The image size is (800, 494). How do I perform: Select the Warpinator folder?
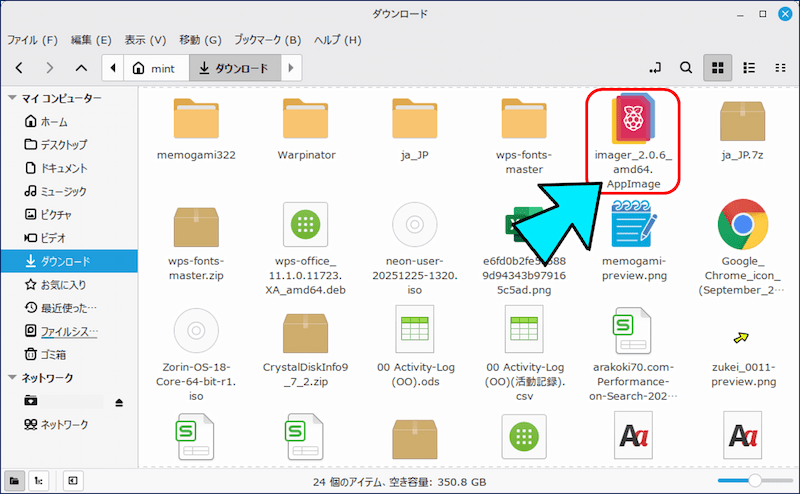(306, 129)
